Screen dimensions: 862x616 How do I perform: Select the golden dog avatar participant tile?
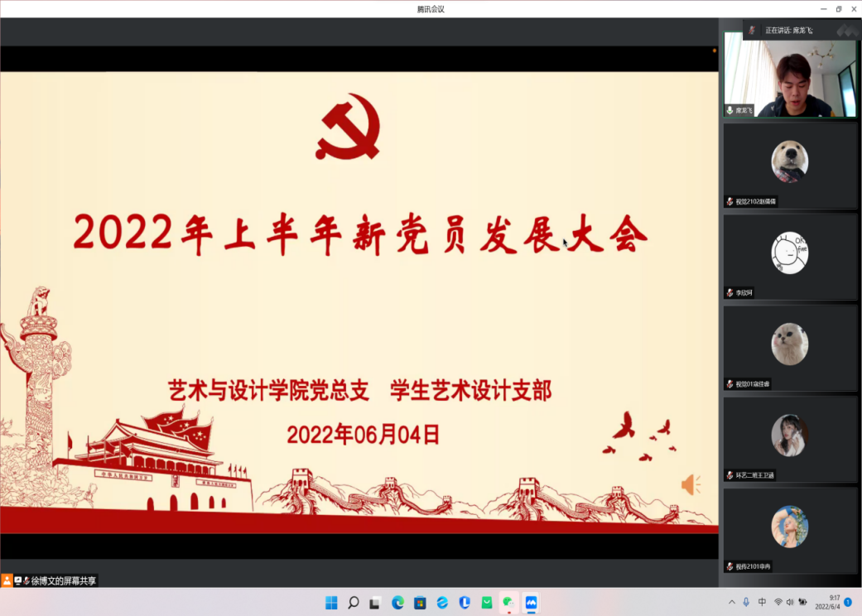click(790, 164)
